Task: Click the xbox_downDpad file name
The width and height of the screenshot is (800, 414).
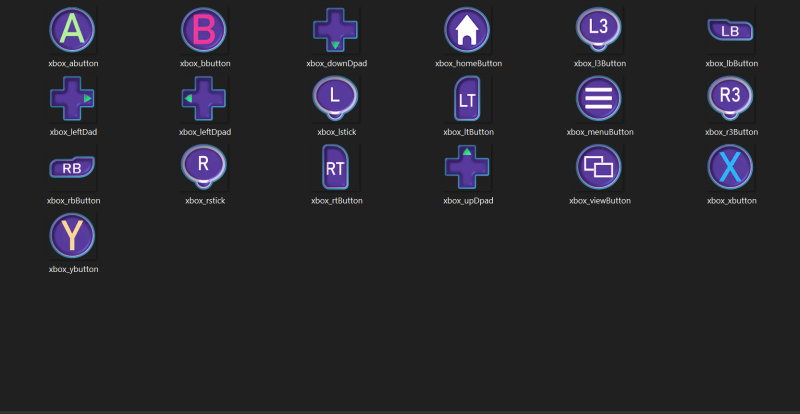Action: point(337,64)
